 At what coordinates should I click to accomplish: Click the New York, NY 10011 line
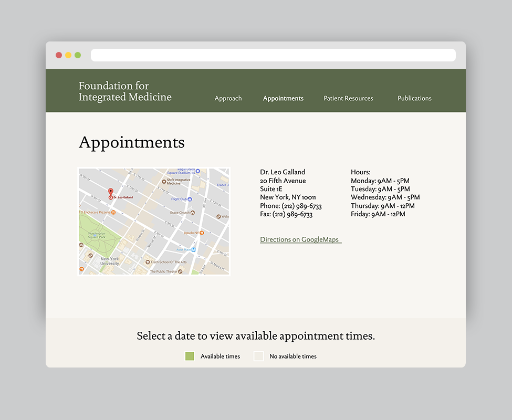288,197
